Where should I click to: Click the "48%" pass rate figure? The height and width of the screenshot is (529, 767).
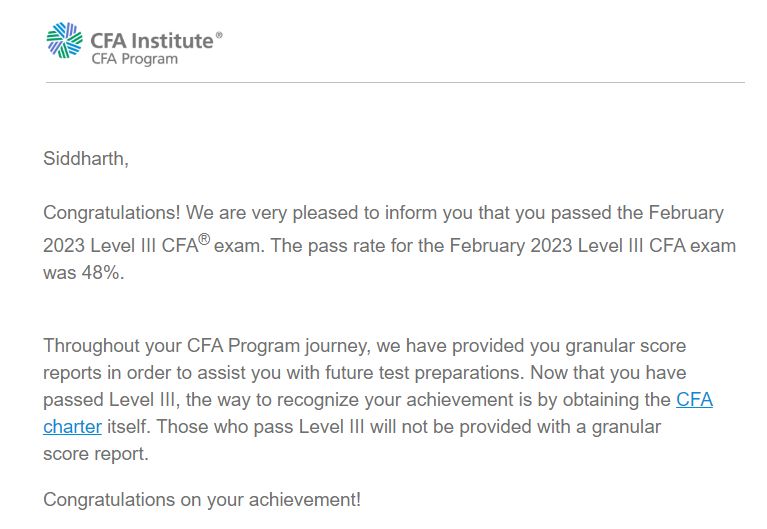click(101, 273)
